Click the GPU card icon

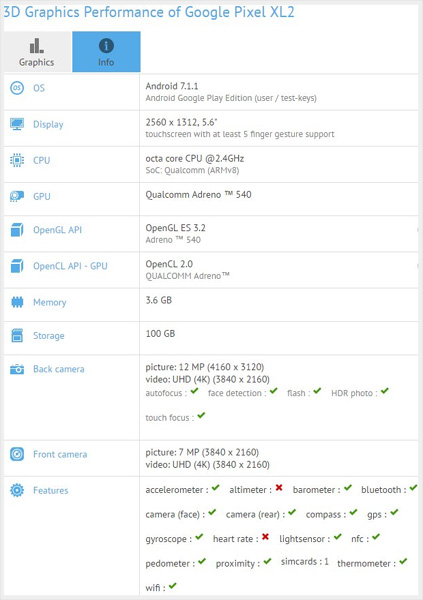pos(17,196)
